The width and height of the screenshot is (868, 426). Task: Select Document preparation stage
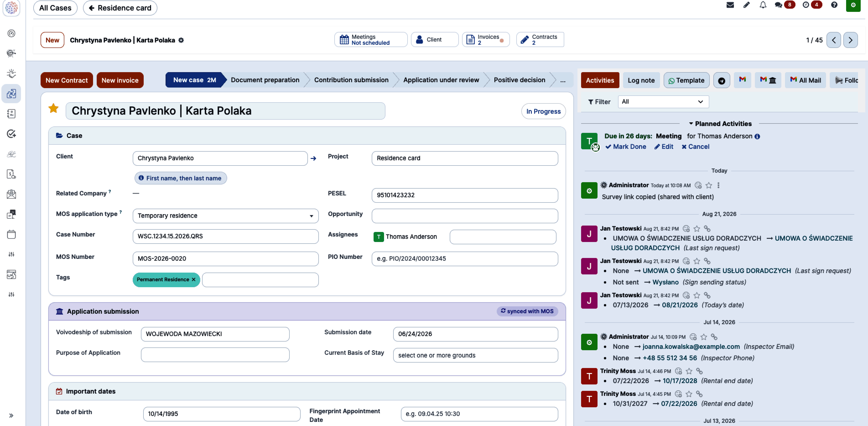pos(265,80)
